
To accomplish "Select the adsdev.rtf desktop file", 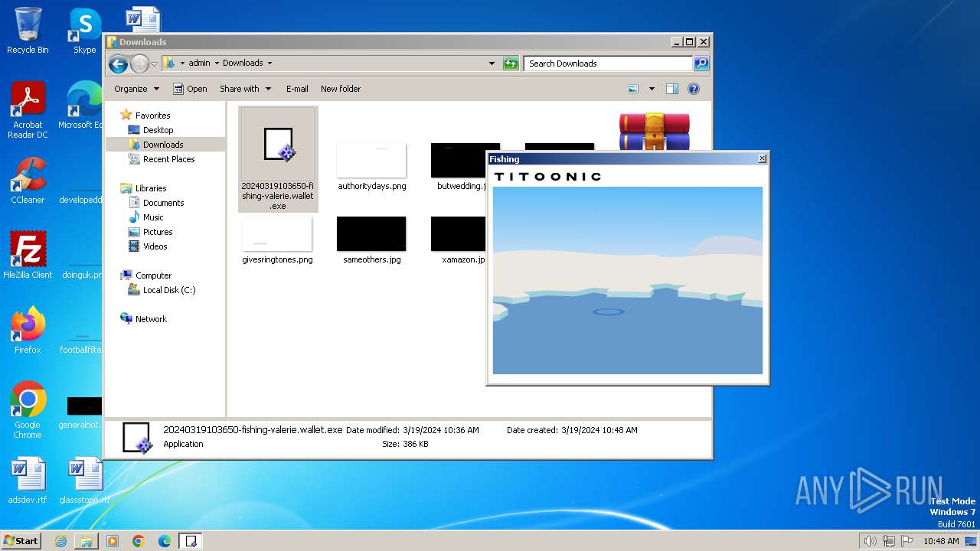I will (28, 481).
